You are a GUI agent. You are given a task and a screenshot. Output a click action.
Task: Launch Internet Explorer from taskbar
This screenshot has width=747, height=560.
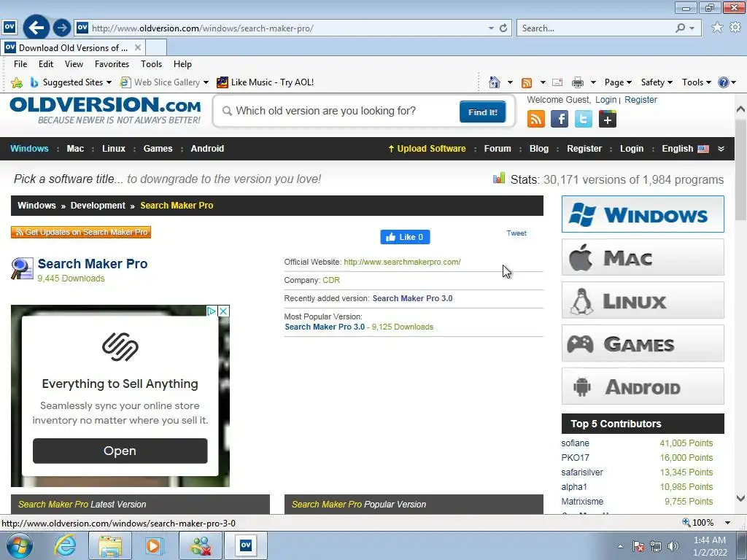tap(65, 545)
